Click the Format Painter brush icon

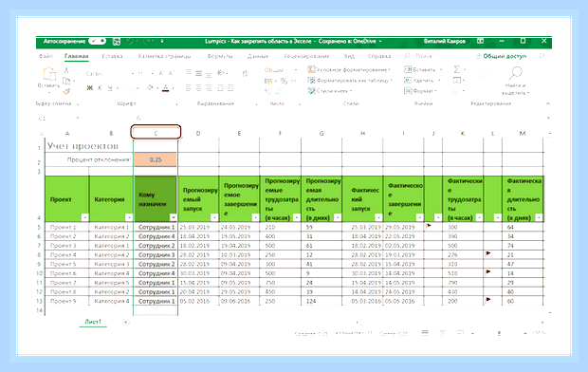point(66,91)
